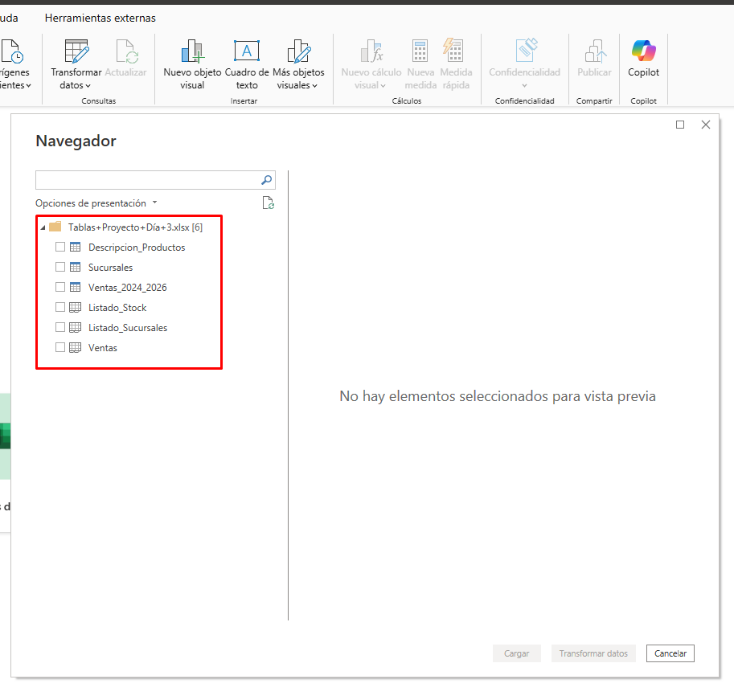The height and width of the screenshot is (700, 734).
Task: Collapse the Tablas+Proyecto+Día+3.xlsx tree node
Action: coord(43,227)
